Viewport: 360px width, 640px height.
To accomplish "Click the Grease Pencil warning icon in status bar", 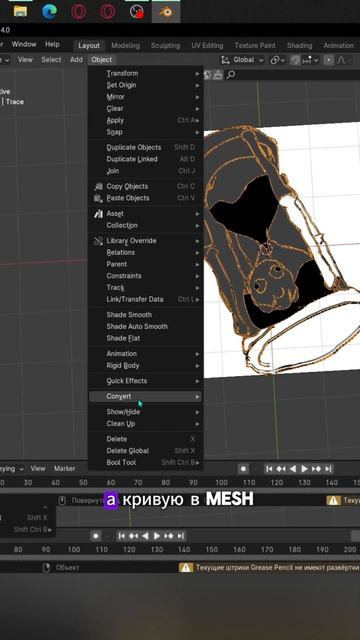I will [186, 567].
